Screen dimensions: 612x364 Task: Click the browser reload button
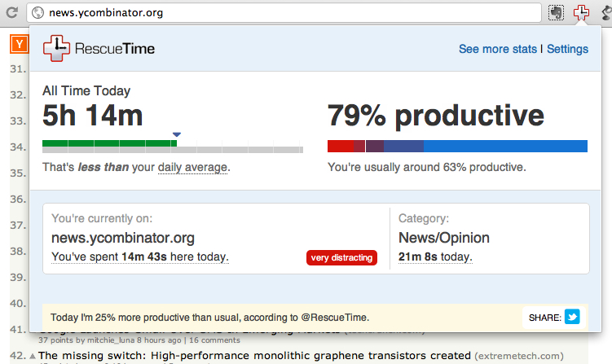[11, 13]
